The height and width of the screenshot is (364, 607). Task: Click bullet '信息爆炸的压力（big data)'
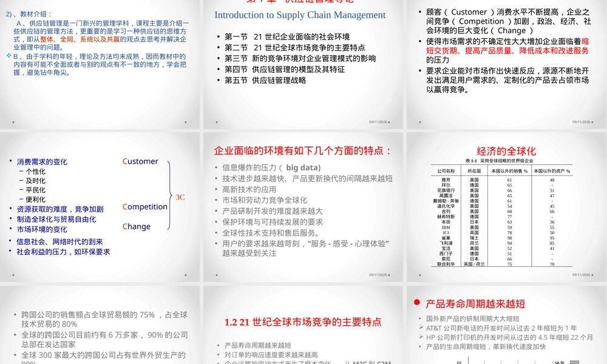tap(271, 167)
